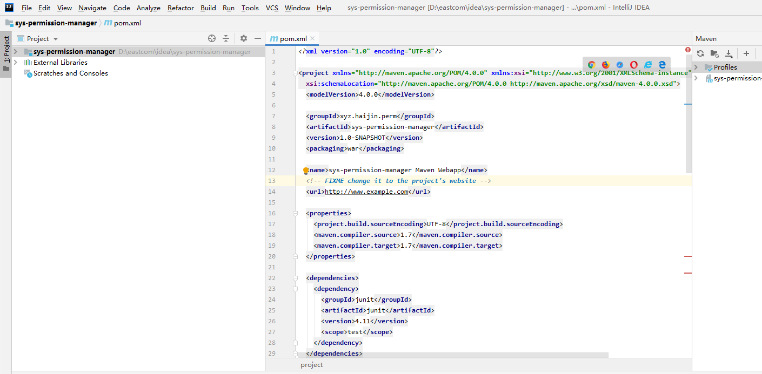Click groupId xyz.haijin.perm text line
The height and width of the screenshot is (374, 762).
pos(370,116)
